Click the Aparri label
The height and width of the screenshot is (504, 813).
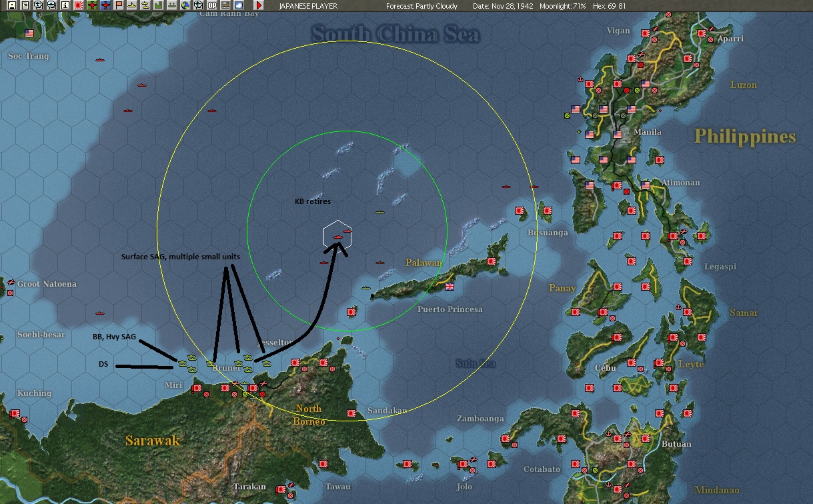[x=729, y=39]
